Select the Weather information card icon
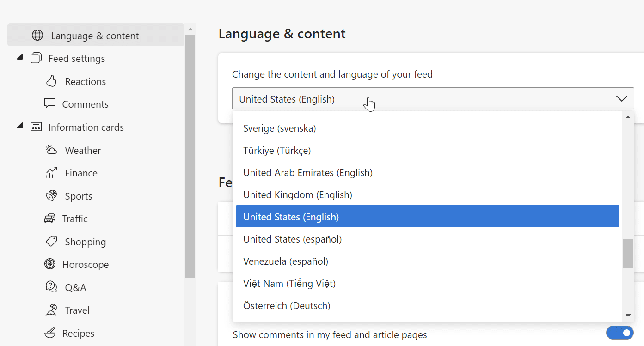644x346 pixels. point(51,150)
